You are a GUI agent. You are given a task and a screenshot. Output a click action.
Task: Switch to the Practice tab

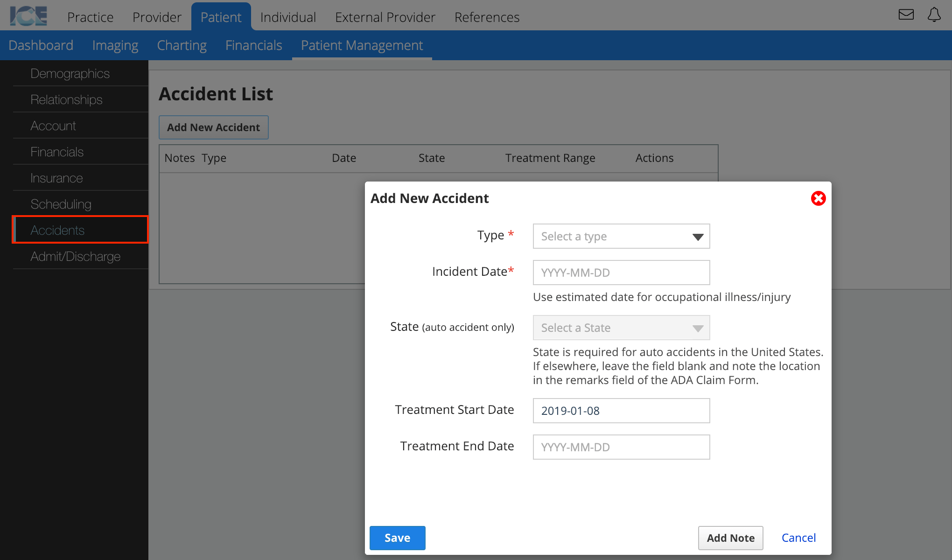point(90,17)
